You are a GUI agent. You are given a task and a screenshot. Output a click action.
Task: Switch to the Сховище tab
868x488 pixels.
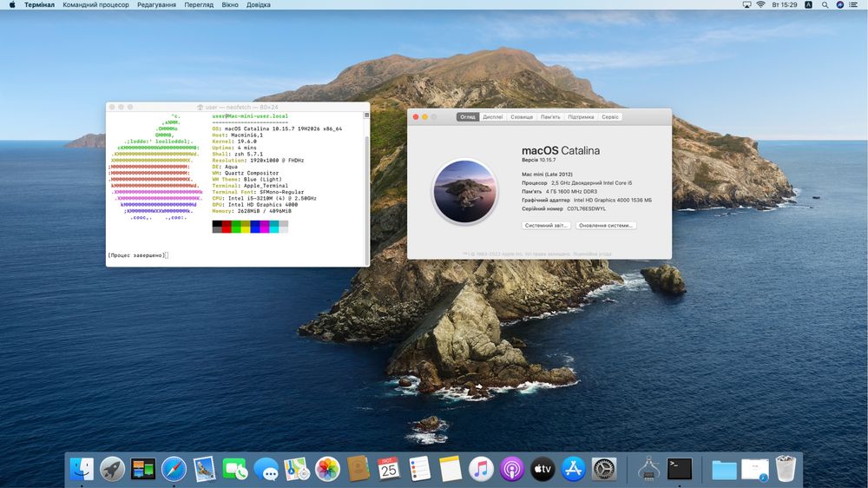pos(522,117)
